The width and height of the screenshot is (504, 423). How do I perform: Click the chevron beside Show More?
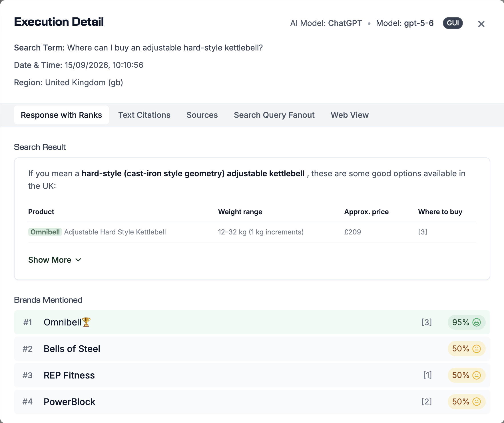78,260
